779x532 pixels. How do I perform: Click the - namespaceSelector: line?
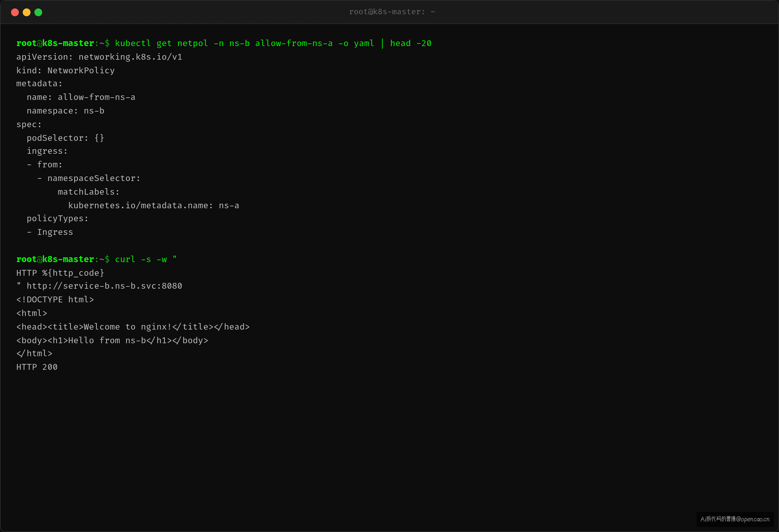click(x=89, y=178)
